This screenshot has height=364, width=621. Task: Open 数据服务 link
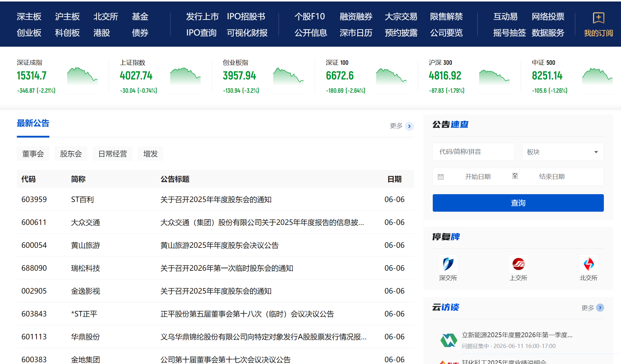tap(548, 33)
